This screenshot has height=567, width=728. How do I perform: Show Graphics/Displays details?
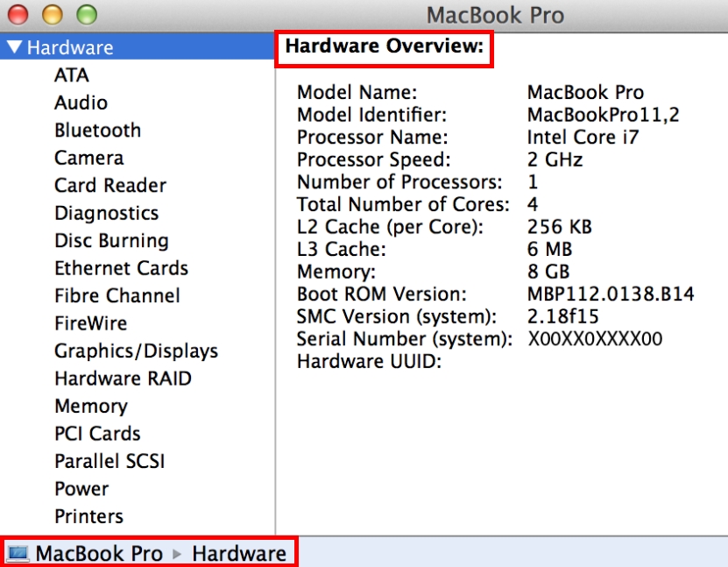coord(136,351)
